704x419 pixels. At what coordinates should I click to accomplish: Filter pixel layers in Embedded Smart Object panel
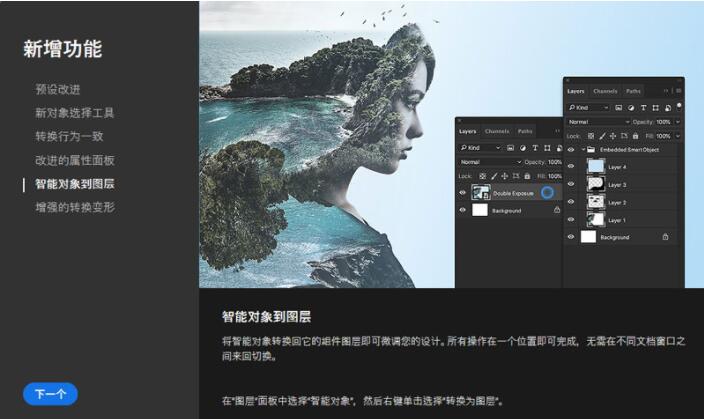[x=618, y=108]
